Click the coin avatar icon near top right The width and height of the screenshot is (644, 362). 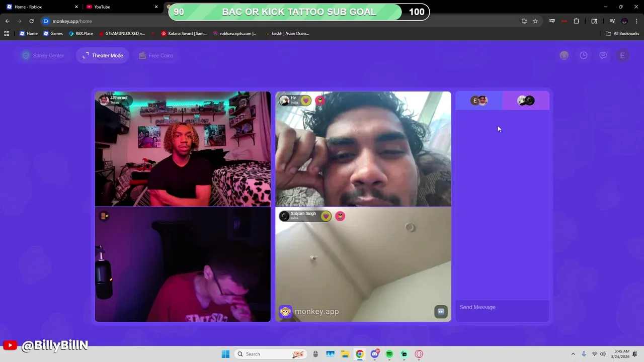[x=564, y=55]
